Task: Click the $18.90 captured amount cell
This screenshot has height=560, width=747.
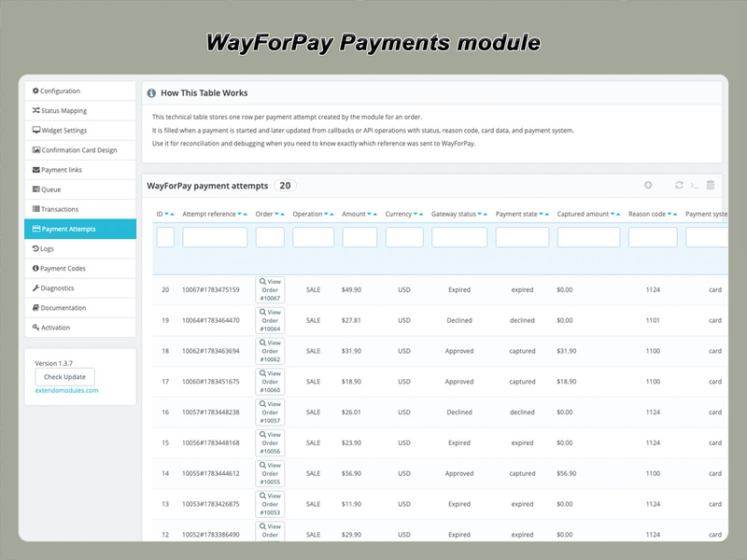Action: (x=567, y=382)
